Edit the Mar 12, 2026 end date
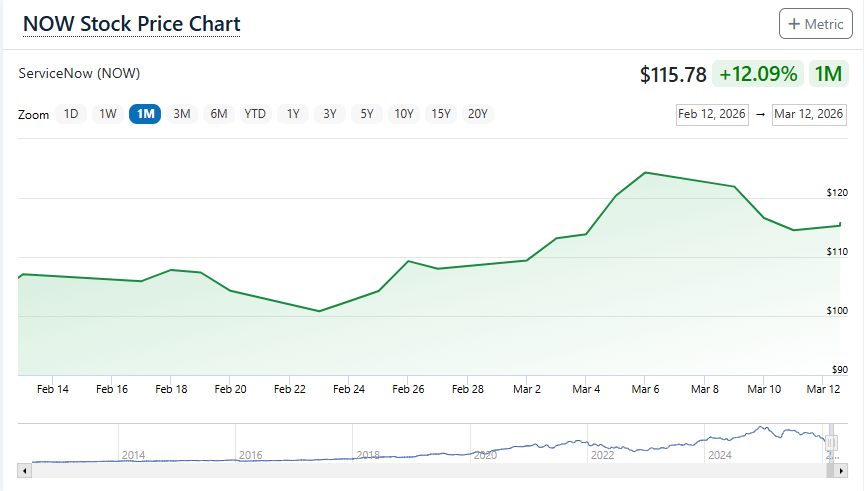The image size is (864, 491). pyautogui.click(x=809, y=115)
